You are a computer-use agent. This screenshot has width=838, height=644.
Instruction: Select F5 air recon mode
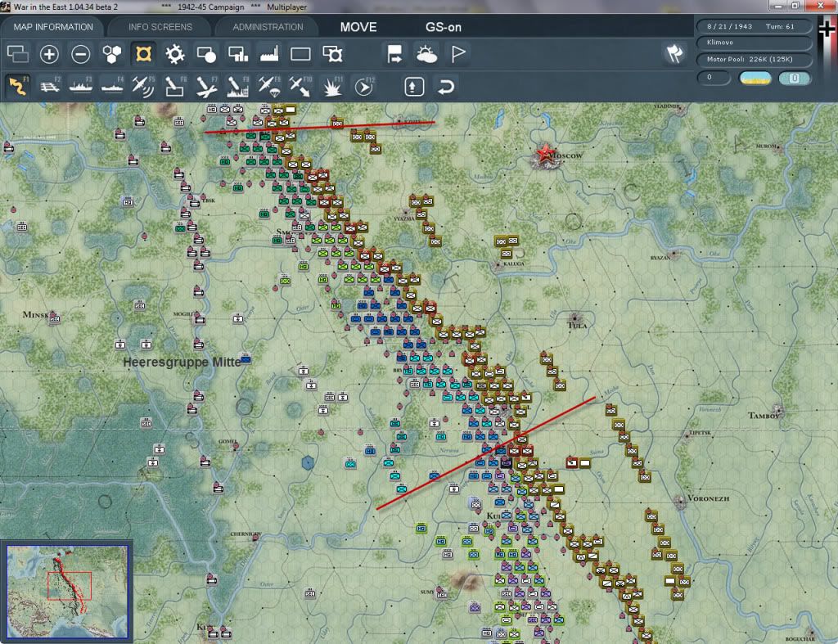[x=143, y=86]
